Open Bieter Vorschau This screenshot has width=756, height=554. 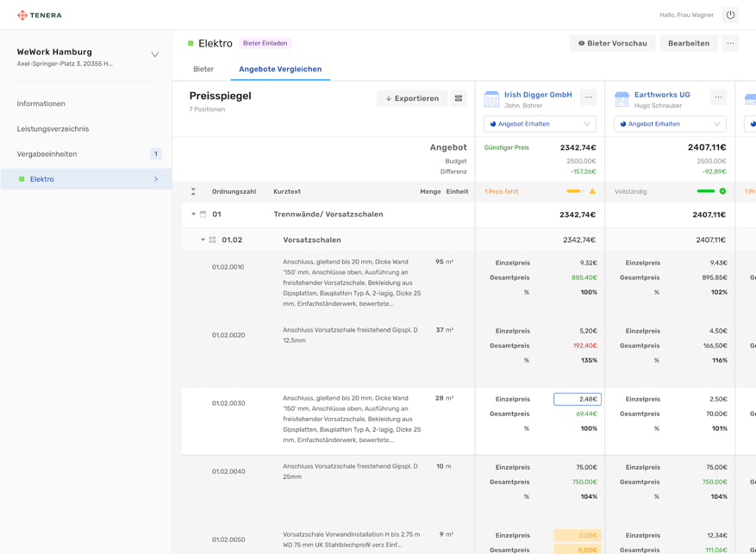(x=612, y=43)
